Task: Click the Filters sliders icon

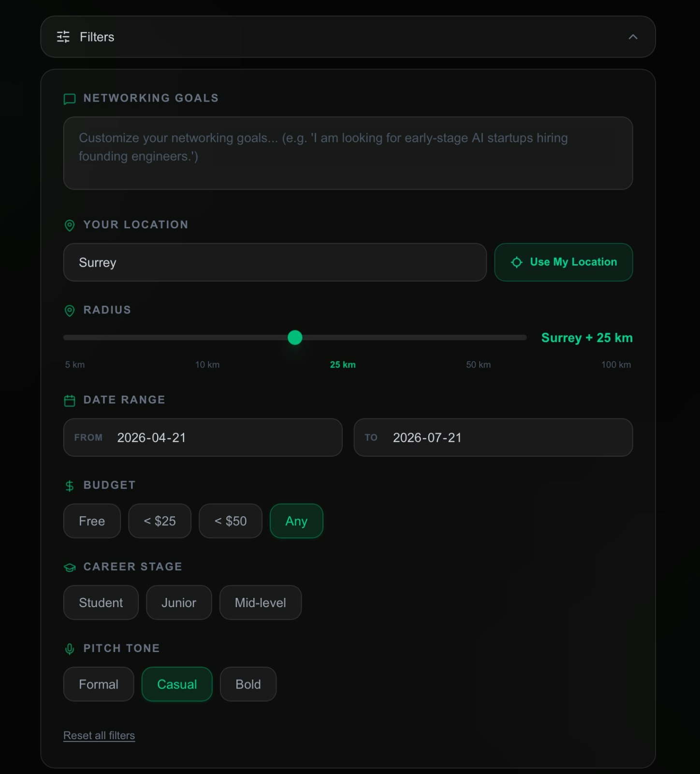Action: click(x=63, y=37)
